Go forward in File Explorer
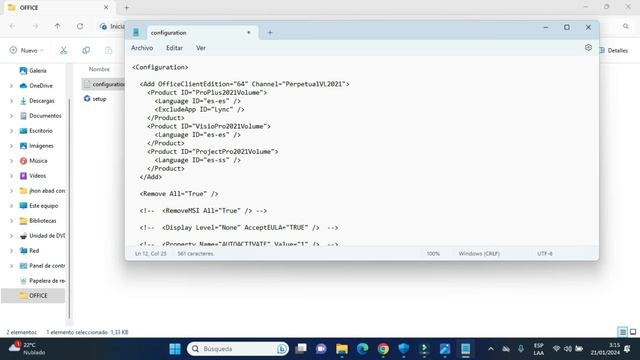The image size is (640, 360). pos(35,26)
